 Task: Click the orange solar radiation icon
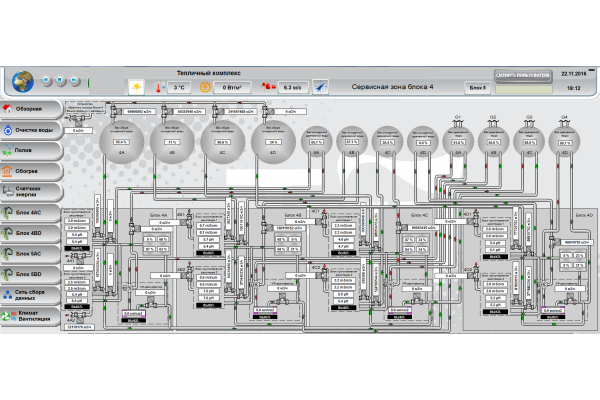coord(206,87)
